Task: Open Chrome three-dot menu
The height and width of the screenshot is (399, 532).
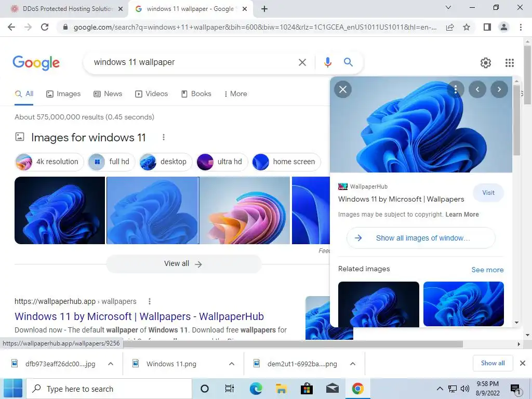Action: coord(521,27)
